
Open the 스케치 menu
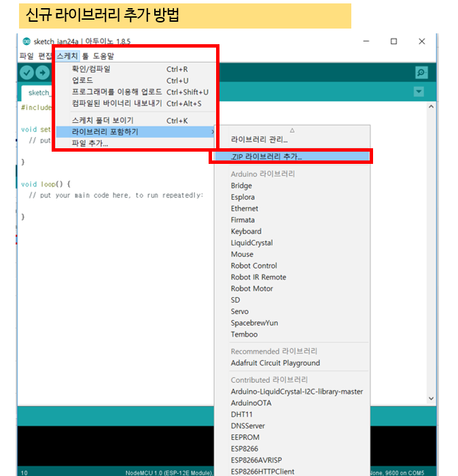(67, 56)
